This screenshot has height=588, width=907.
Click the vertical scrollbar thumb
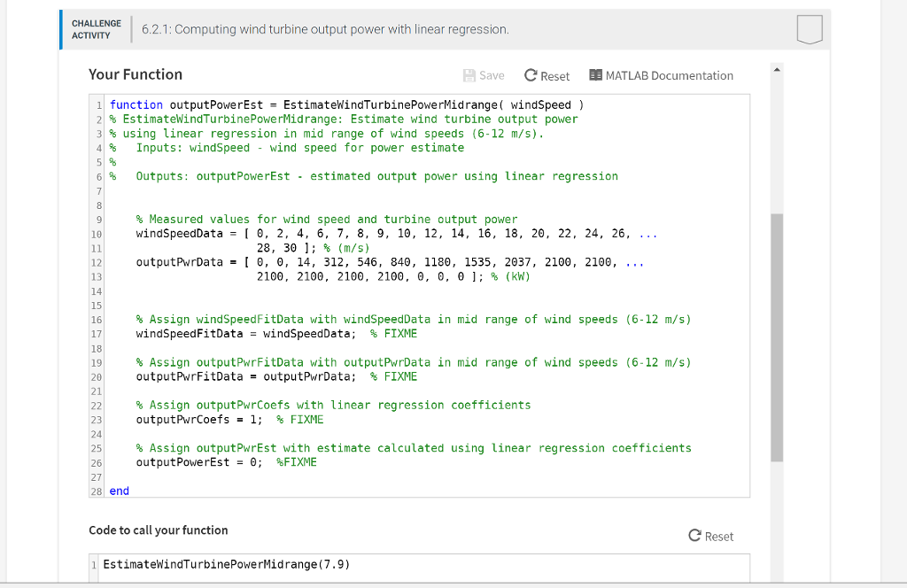(777, 337)
